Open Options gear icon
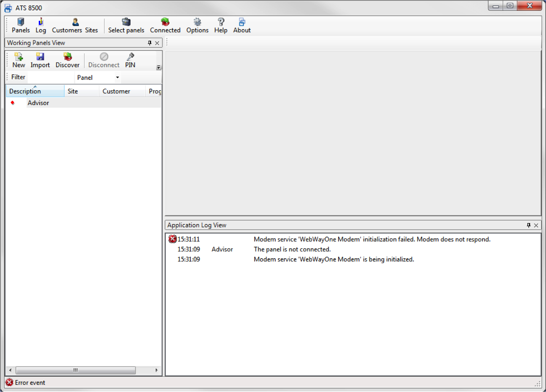 (197, 22)
